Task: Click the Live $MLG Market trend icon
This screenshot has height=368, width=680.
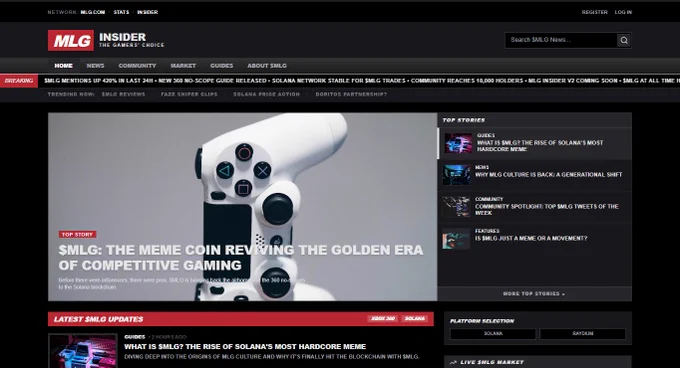Action: 453,362
